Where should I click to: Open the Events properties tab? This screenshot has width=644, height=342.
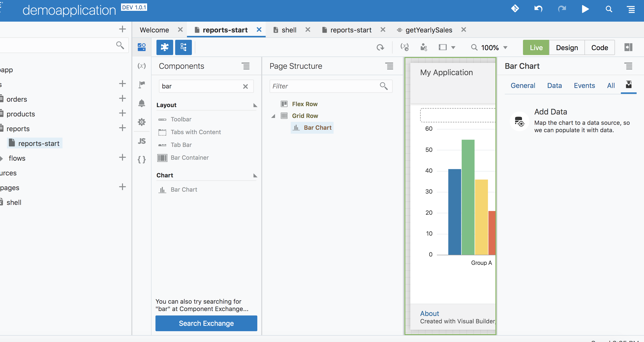coord(584,86)
